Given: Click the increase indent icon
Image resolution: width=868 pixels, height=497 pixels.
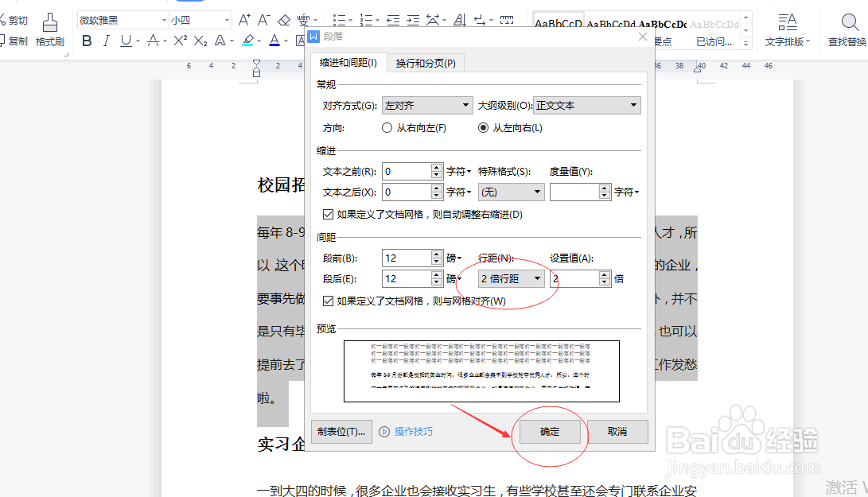Looking at the screenshot, I should point(413,19).
